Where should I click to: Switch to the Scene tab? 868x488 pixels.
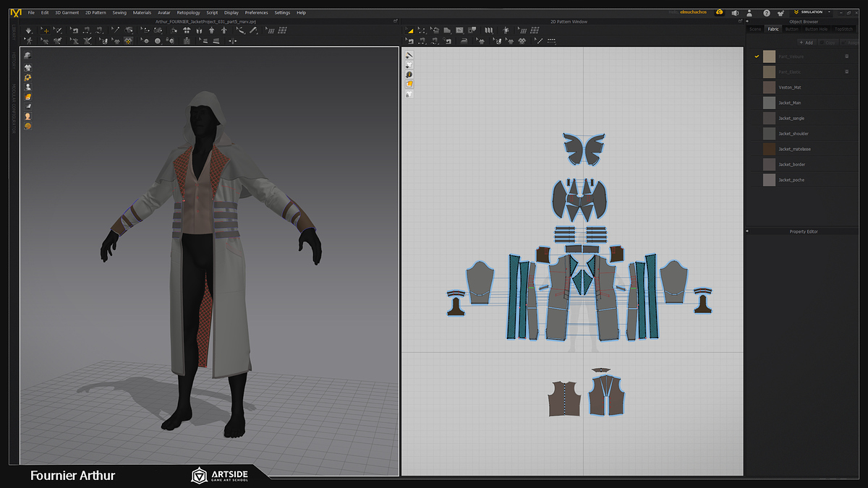click(755, 29)
